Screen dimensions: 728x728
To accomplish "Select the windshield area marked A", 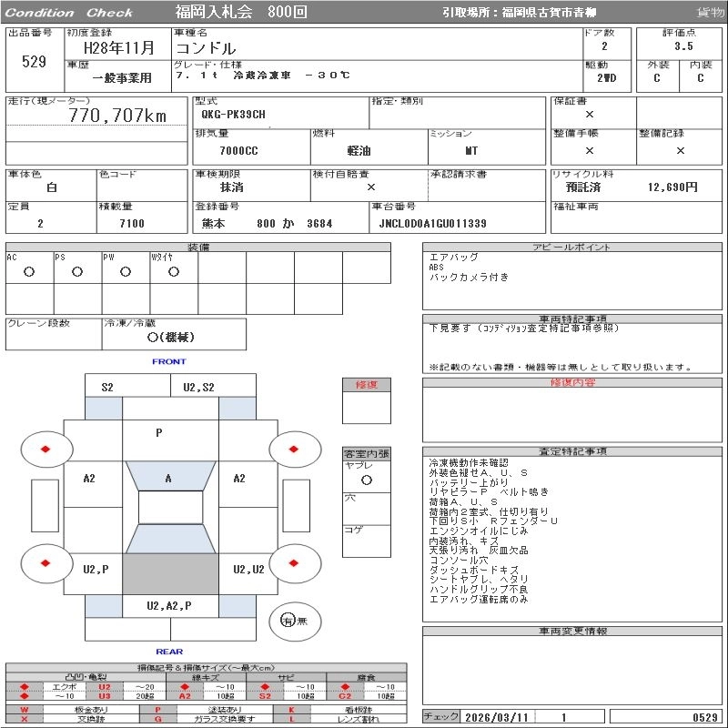I will pos(170,476).
